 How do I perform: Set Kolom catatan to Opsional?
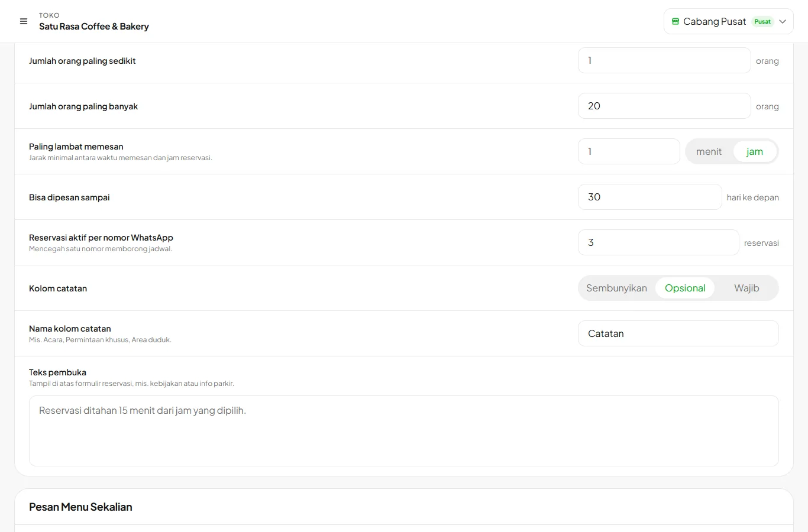click(685, 288)
